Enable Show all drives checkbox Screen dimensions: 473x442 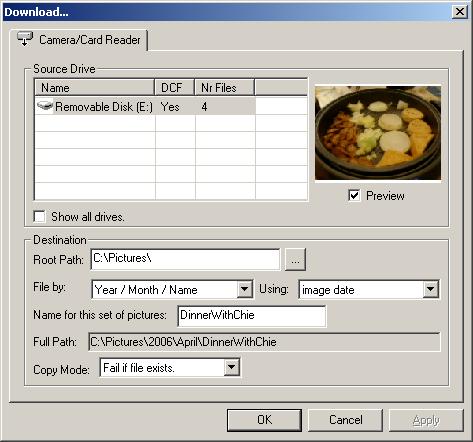click(x=40, y=217)
